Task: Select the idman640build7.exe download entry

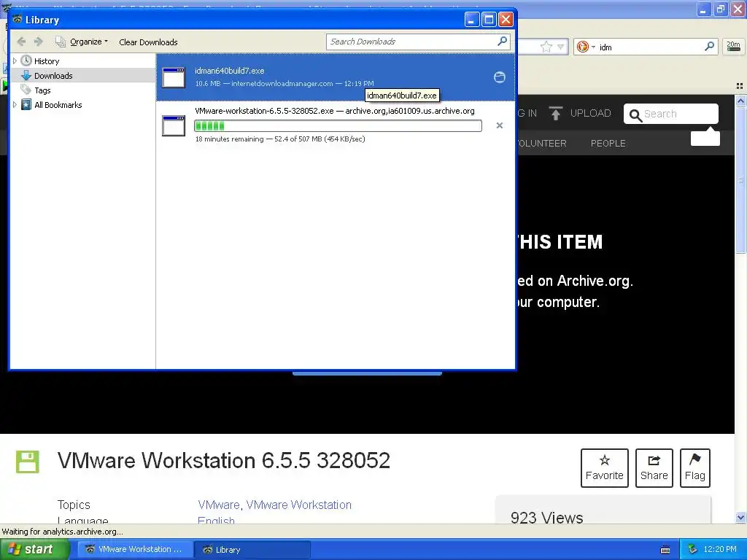Action: [336, 77]
